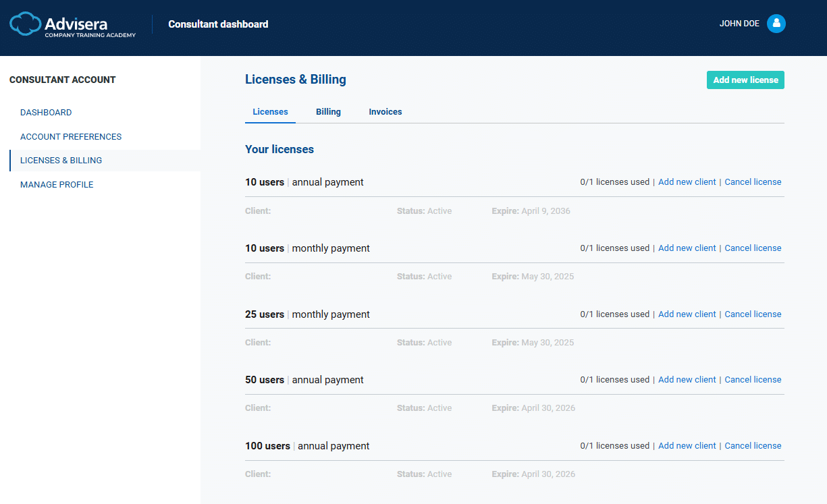827x504 pixels.
Task: Open Dashboard in the sidebar
Action: [46, 113]
